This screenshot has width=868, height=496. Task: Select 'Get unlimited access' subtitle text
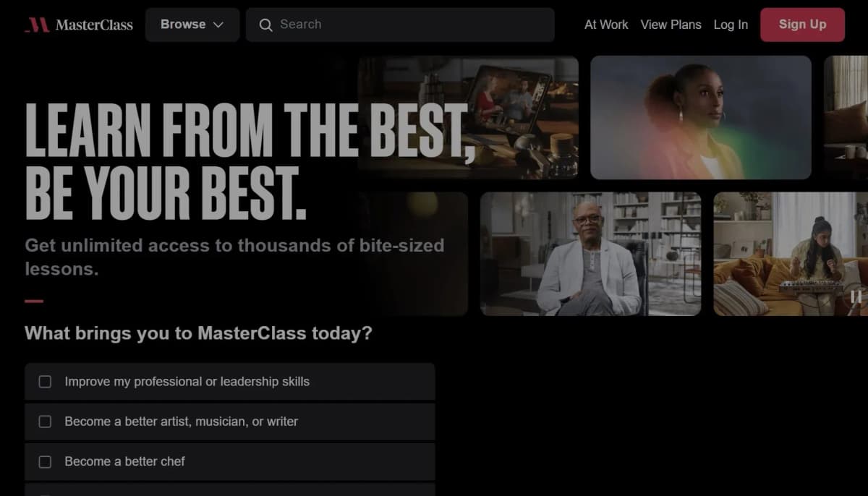(234, 257)
